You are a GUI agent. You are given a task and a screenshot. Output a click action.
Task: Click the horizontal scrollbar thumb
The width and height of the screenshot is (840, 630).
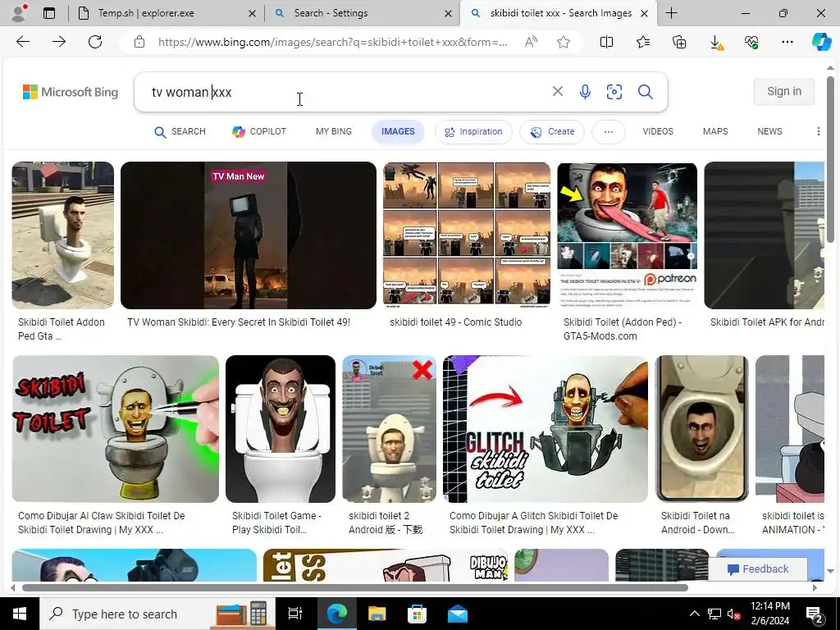354,587
